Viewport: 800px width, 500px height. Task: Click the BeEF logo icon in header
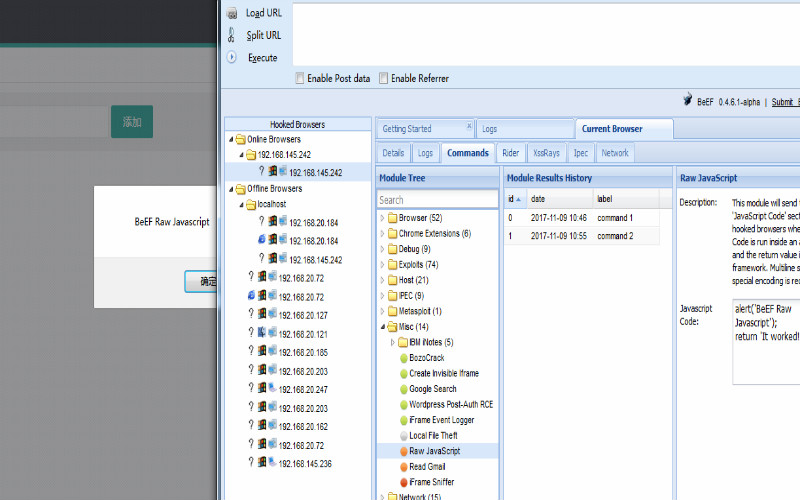click(688, 99)
